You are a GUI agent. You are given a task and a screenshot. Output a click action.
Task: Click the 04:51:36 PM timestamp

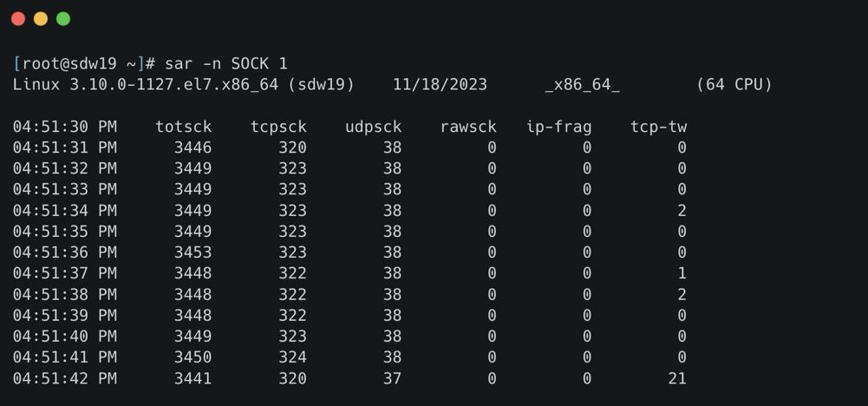[64, 252]
